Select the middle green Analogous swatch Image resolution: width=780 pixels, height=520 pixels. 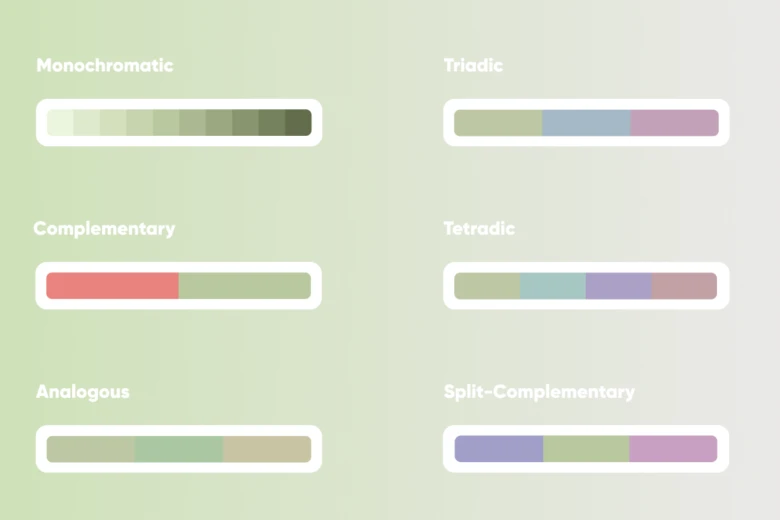[x=179, y=449]
